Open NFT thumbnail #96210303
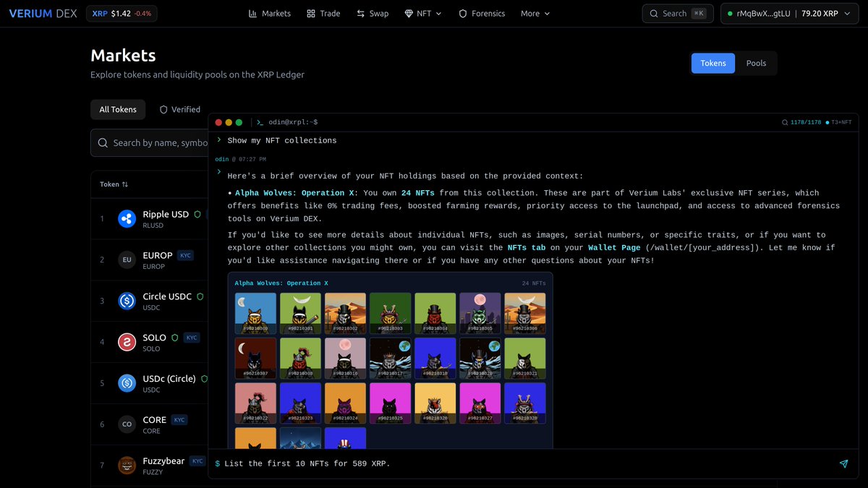868x488 pixels. (x=390, y=313)
